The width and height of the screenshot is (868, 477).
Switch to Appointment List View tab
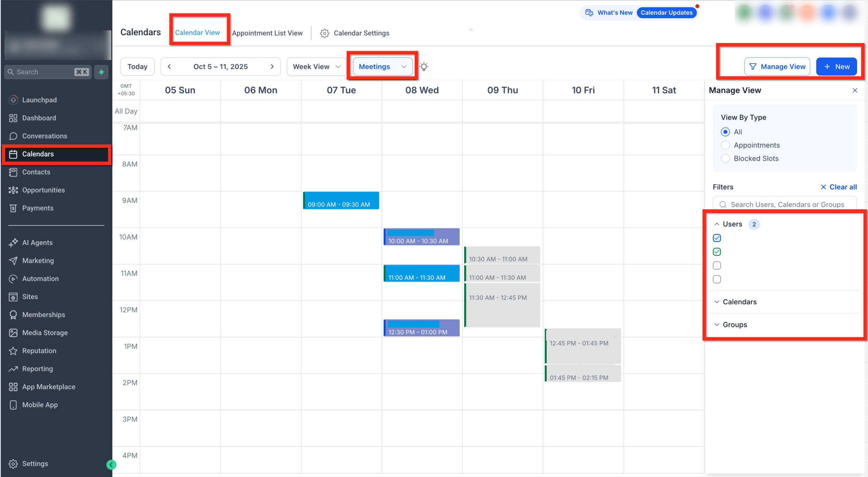(267, 33)
